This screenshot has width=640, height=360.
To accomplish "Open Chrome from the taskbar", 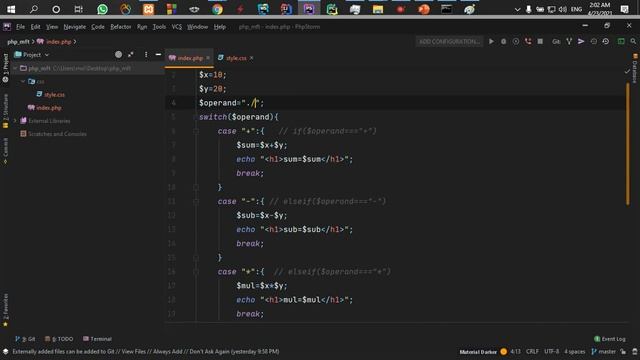I will tap(218, 9).
